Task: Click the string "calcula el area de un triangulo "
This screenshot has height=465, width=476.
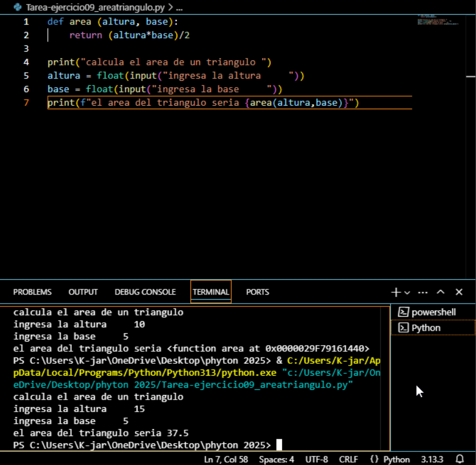Action: [173, 62]
